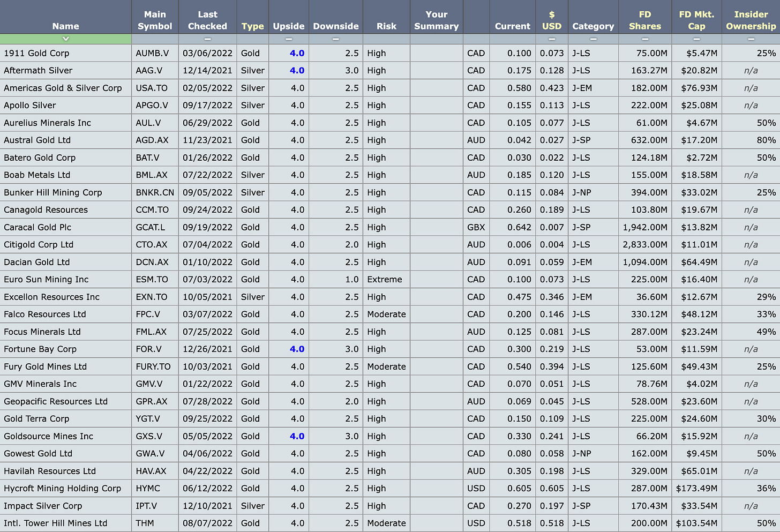780x532 pixels.
Task: Click the filter dash under the $ USD column
Action: point(551,39)
